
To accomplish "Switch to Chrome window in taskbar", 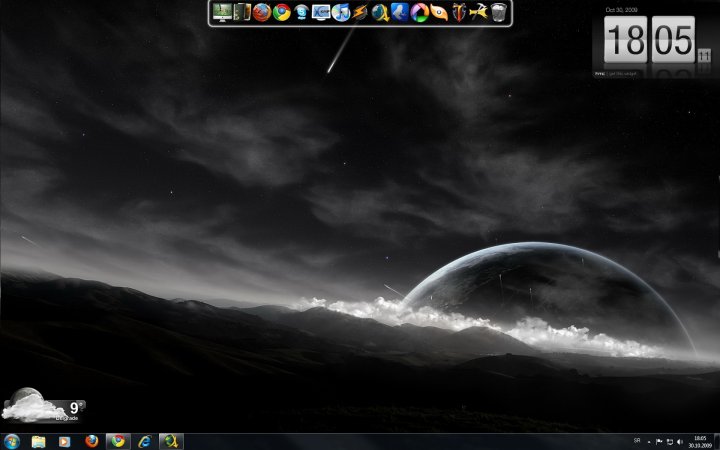I will point(118,442).
